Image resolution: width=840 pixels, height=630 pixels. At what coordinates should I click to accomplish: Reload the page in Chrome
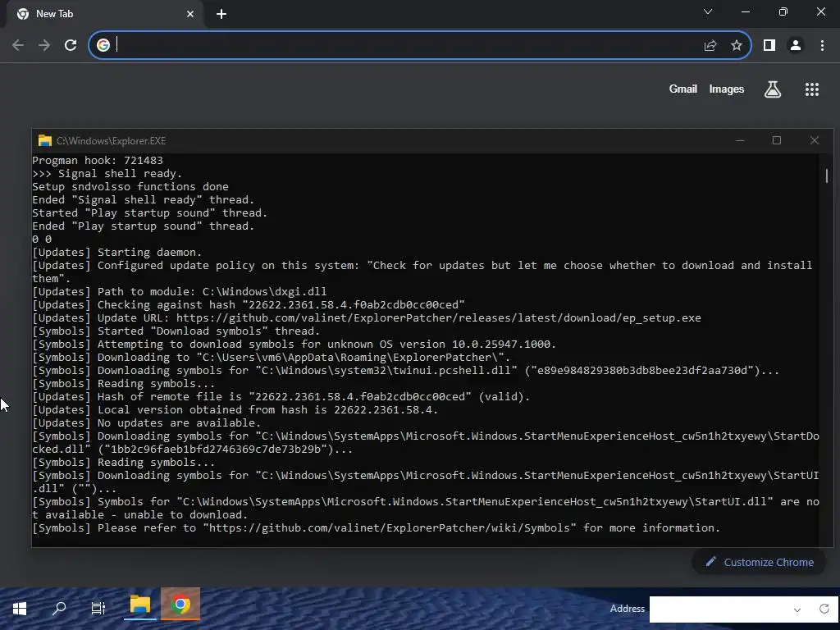click(71, 46)
